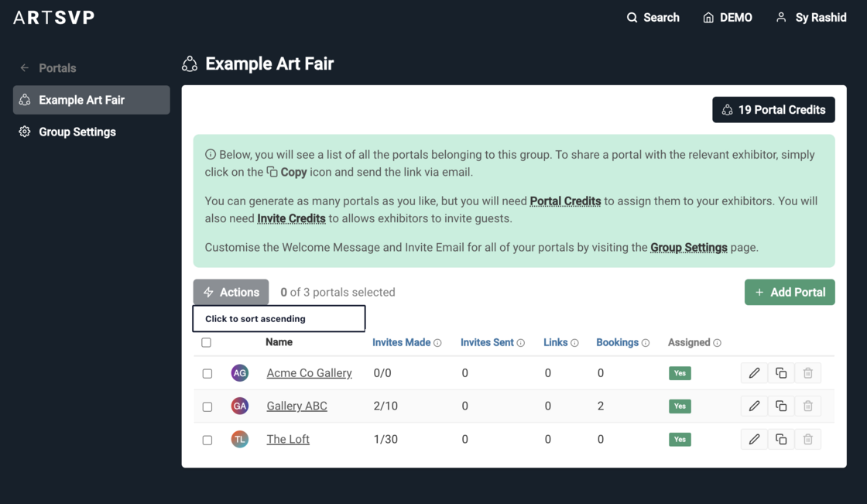867x504 pixels.
Task: Click the Add Portal button
Action: [x=789, y=292]
